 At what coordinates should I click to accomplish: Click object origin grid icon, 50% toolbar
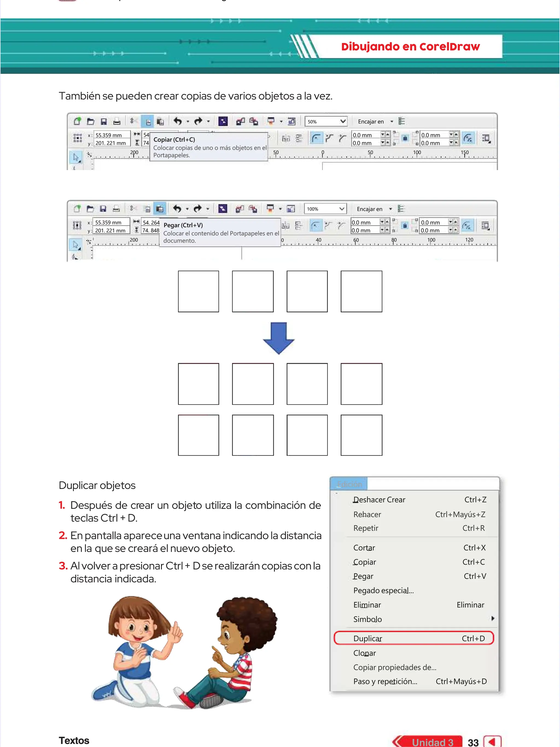[78, 138]
